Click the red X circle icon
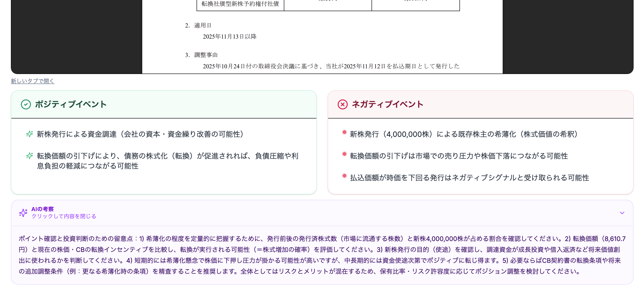Viewport: 644px width, 291px height. click(x=342, y=104)
